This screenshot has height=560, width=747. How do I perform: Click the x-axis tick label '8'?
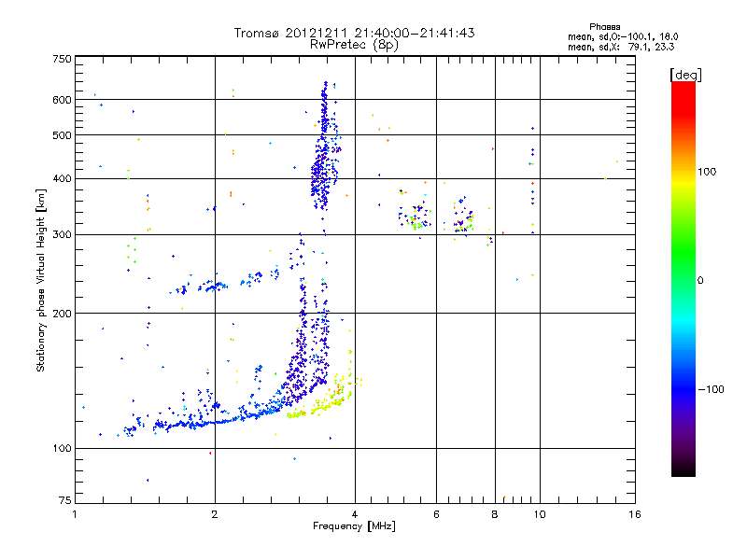(x=495, y=514)
